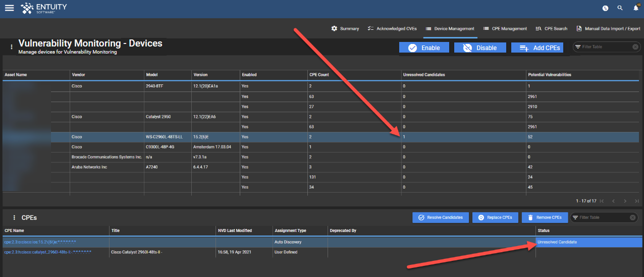The width and height of the screenshot is (644, 277).
Task: Open the cpe:2.3:h:cisco:catalyst_2960l-48ts-ll CPE link
Action: pyautogui.click(x=47, y=252)
